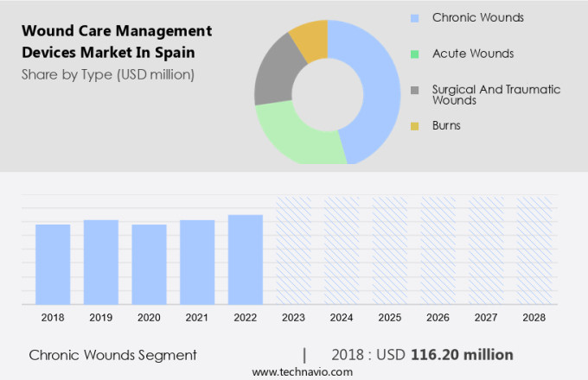
Task: Click the 2018 axis label
Action: point(53,318)
